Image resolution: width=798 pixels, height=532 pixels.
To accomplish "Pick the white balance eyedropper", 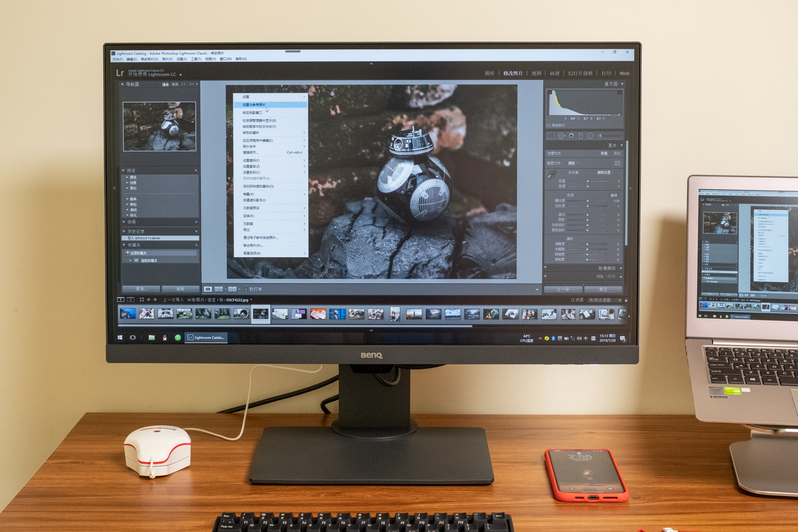I will coord(552,175).
